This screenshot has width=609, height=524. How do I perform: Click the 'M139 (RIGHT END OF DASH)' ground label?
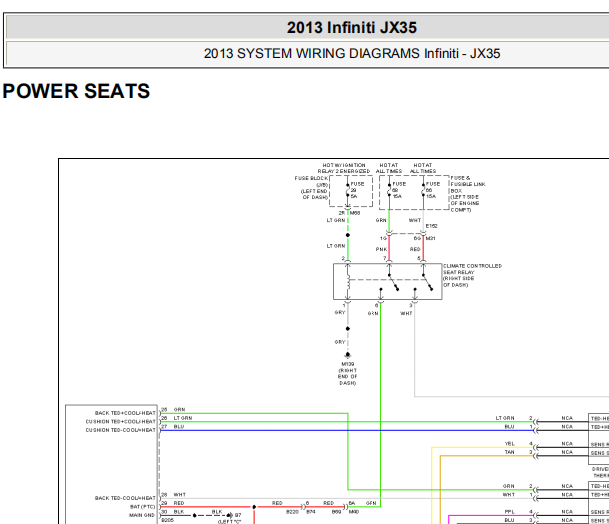click(x=347, y=374)
